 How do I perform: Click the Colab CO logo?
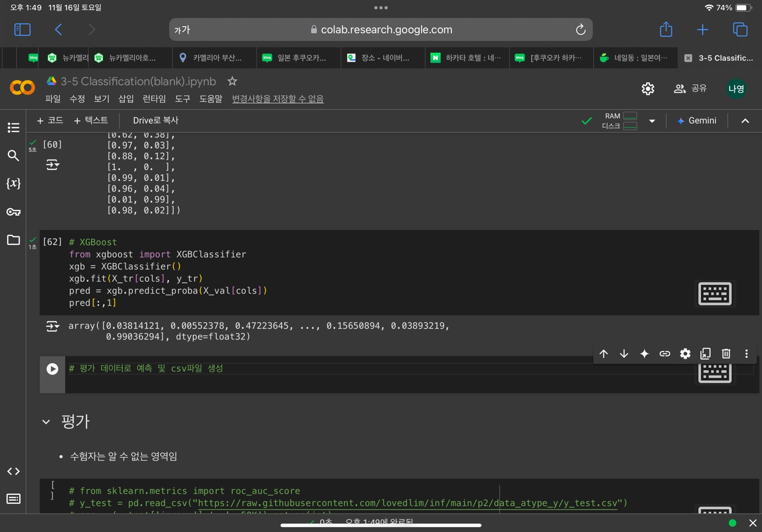(x=22, y=87)
